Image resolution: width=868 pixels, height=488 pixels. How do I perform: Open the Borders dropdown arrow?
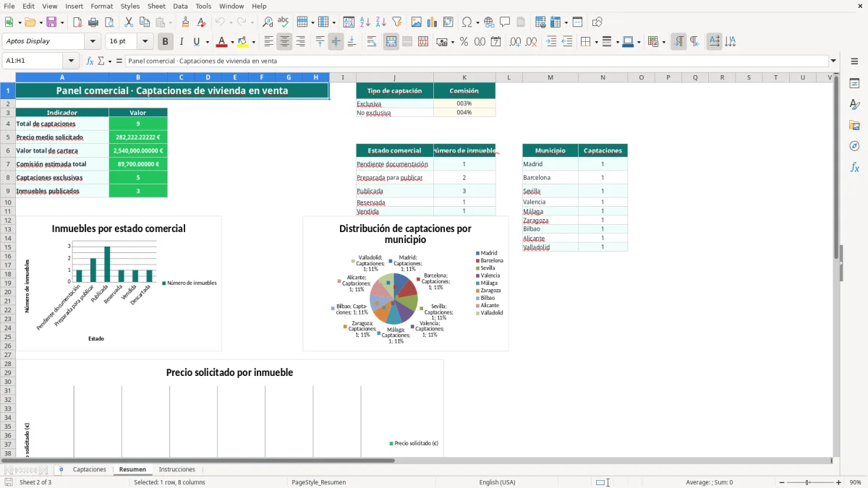tap(595, 42)
